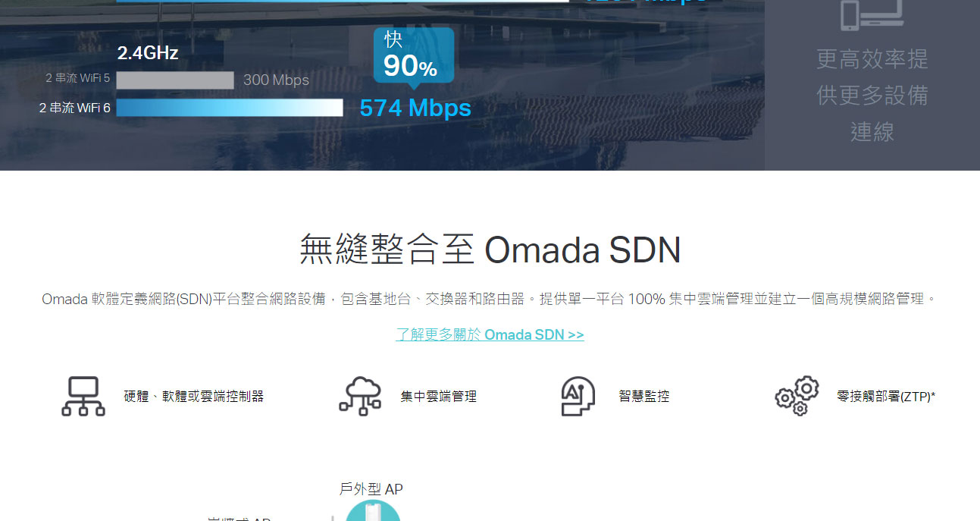
Task: Click the smart monitoring head icon
Action: (x=578, y=396)
